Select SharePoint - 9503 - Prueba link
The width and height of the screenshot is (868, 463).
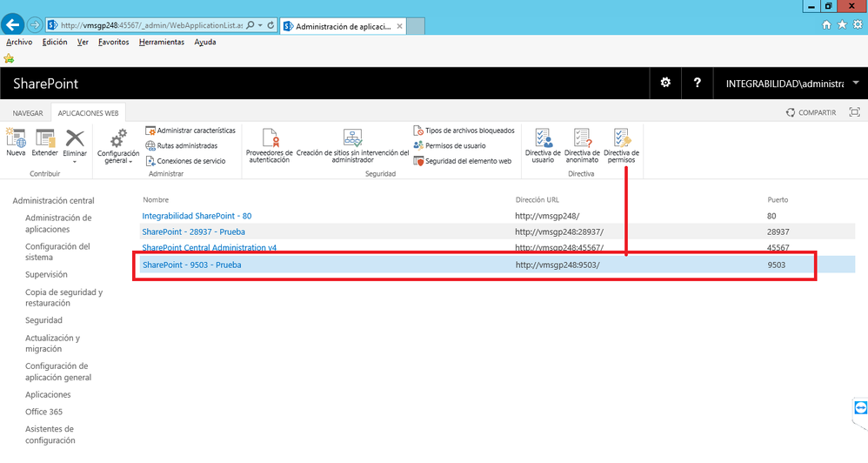point(191,265)
